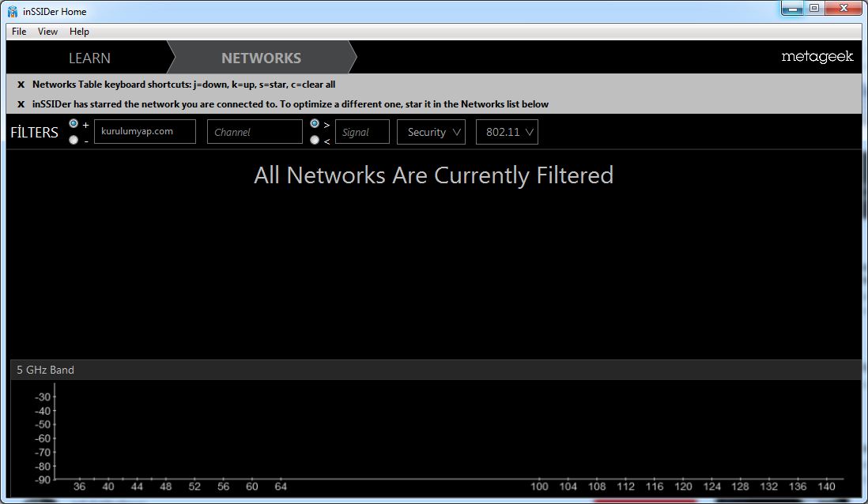Dismiss the starred network notification
The image size is (868, 504).
pyautogui.click(x=21, y=104)
